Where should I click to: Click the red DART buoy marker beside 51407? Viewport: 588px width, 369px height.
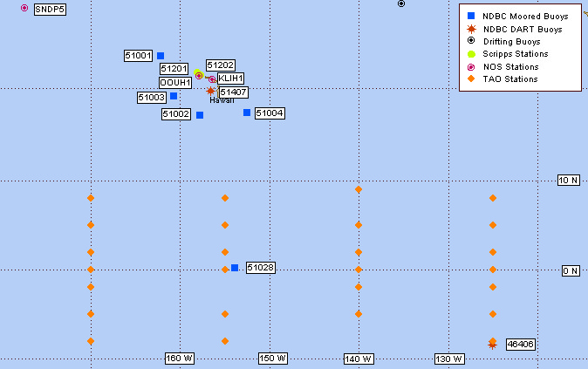211,91
